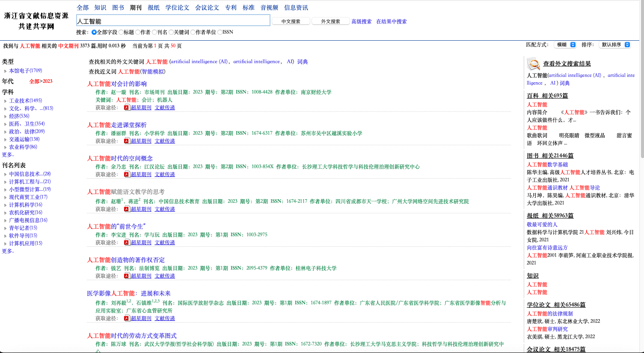Select the 关键词 search radio button
The image size is (644, 353).
171,32
